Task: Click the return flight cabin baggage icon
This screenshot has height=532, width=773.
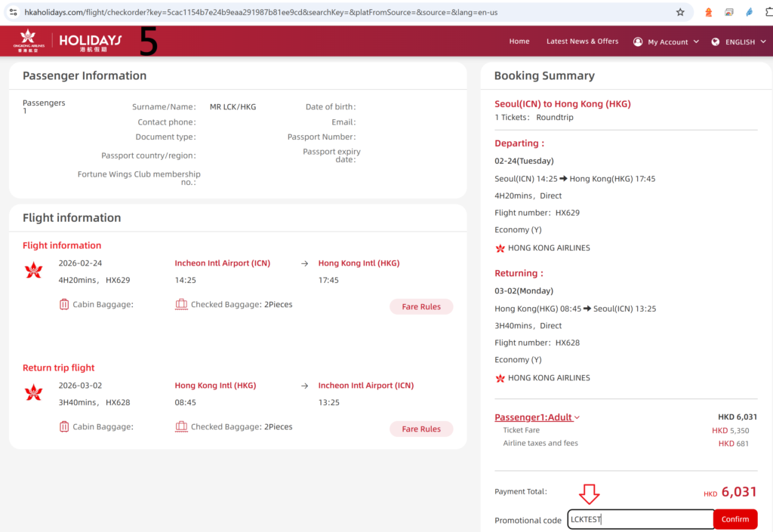Action: pyautogui.click(x=64, y=427)
